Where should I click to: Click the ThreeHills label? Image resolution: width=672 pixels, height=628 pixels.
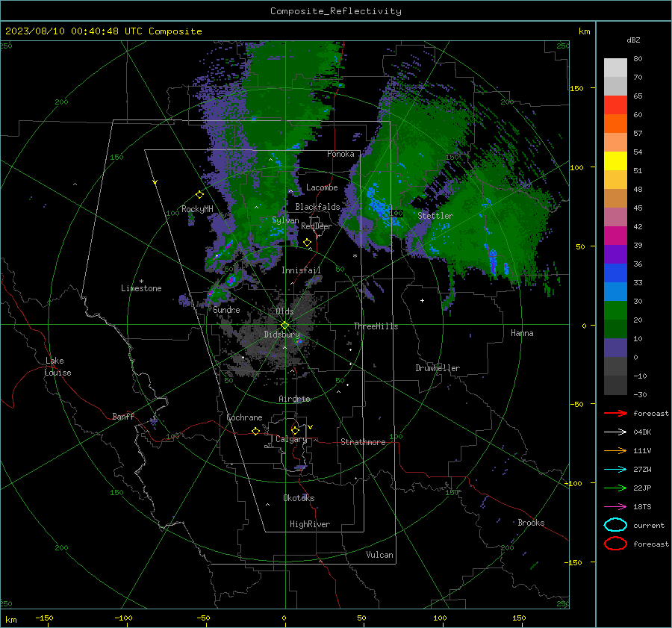(376, 326)
